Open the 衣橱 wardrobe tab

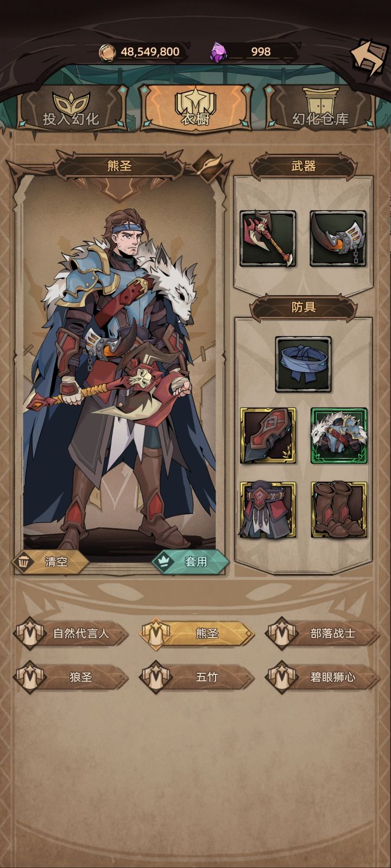pyautogui.click(x=196, y=108)
